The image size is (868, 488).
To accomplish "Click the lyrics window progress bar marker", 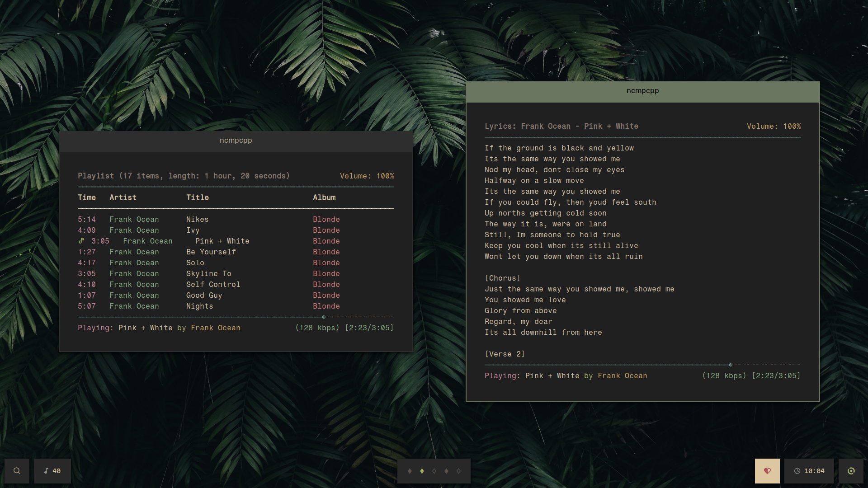I will pyautogui.click(x=731, y=365).
